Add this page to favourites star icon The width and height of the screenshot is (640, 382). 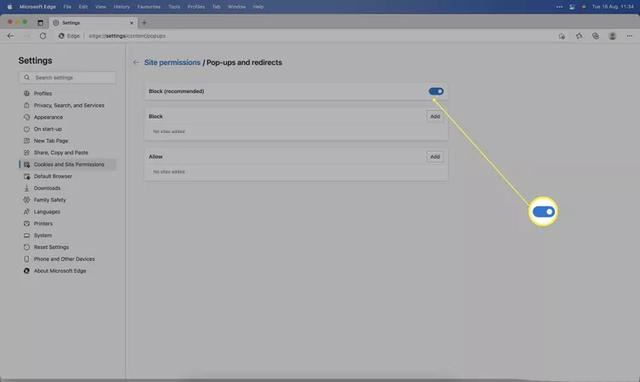(562, 36)
